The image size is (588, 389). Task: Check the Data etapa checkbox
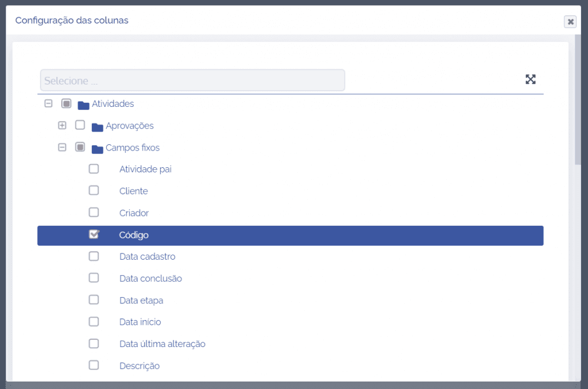[94, 300]
